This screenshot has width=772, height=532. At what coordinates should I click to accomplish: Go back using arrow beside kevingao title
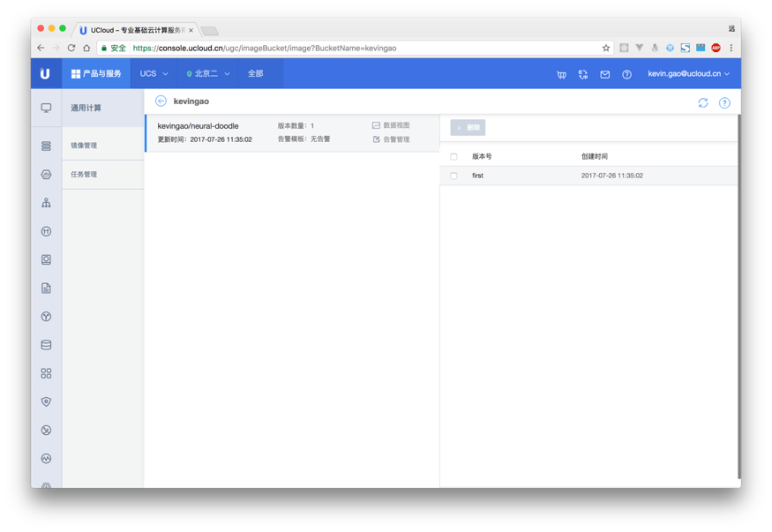pyautogui.click(x=161, y=101)
